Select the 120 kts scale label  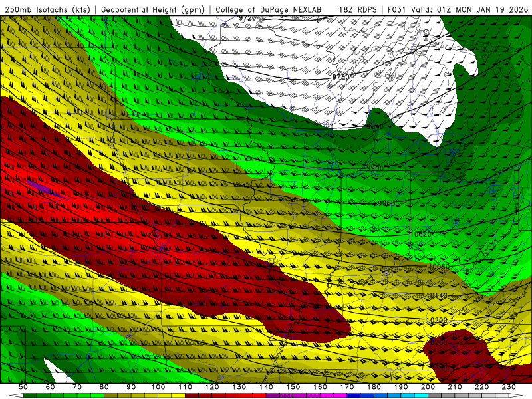tap(212, 387)
